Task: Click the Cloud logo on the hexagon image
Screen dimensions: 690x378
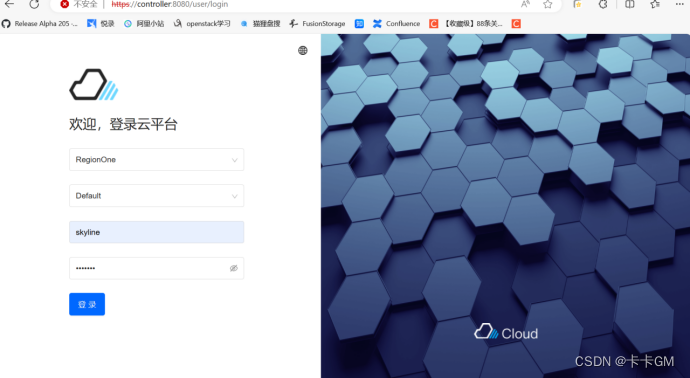Action: tap(506, 332)
